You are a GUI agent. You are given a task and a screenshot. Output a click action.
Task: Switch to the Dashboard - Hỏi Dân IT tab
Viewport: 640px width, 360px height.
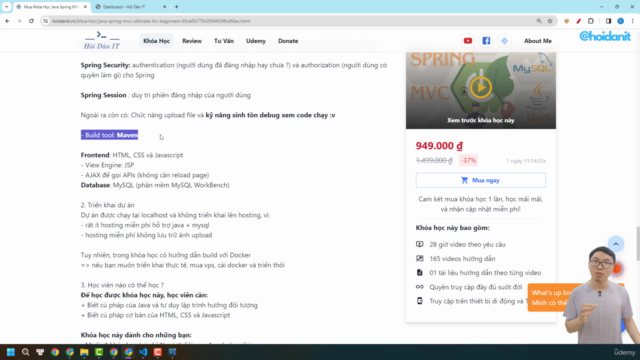(130, 7)
